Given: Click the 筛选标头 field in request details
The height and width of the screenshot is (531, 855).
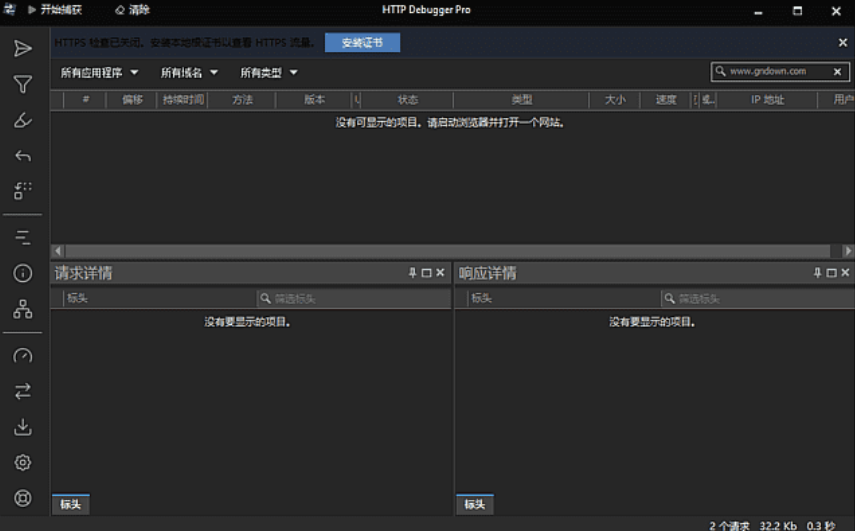Looking at the screenshot, I should pos(354,298).
